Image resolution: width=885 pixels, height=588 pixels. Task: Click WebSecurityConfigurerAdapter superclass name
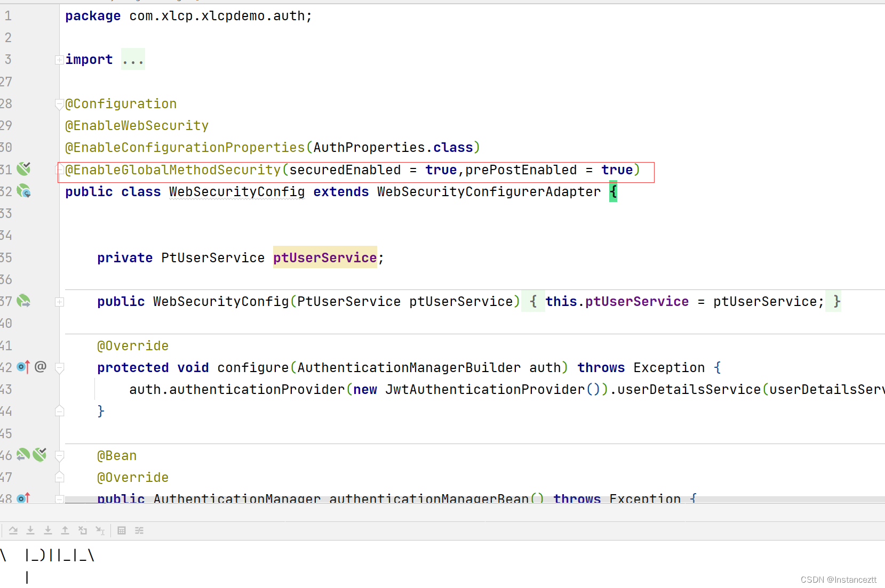pyautogui.click(x=489, y=192)
